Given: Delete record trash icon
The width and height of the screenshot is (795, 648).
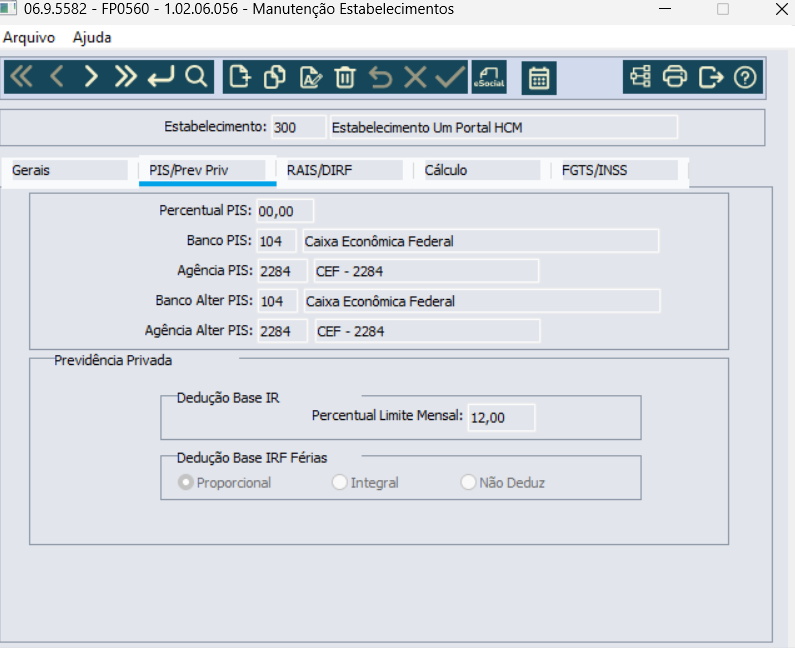Looking at the screenshot, I should 345,77.
